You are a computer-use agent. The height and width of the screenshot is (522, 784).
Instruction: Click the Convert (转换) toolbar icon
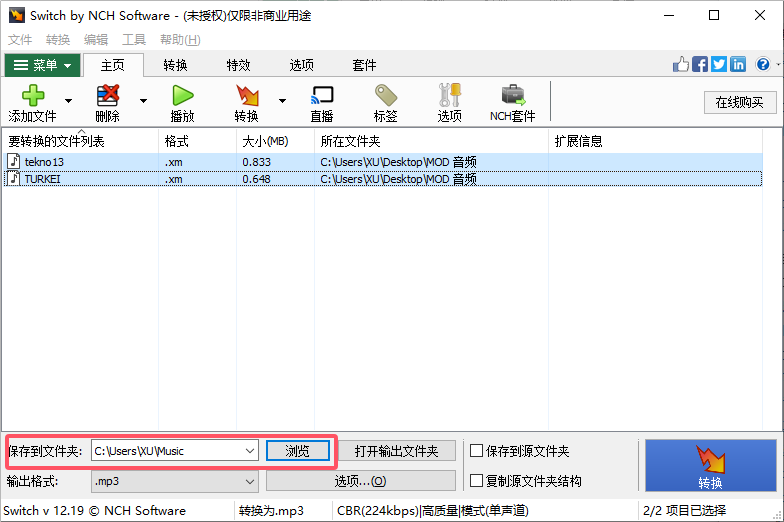click(247, 95)
